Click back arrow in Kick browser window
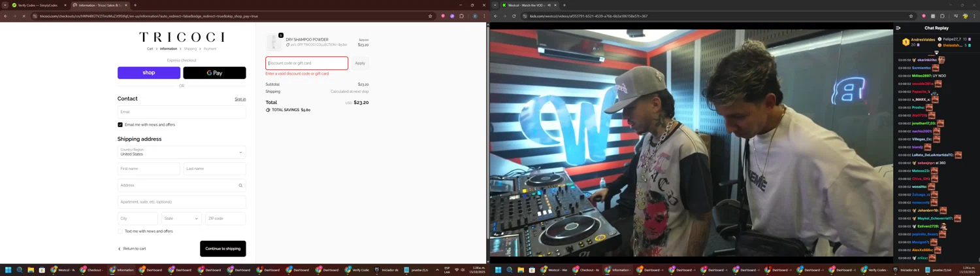The width and height of the screenshot is (980, 276). [496, 16]
